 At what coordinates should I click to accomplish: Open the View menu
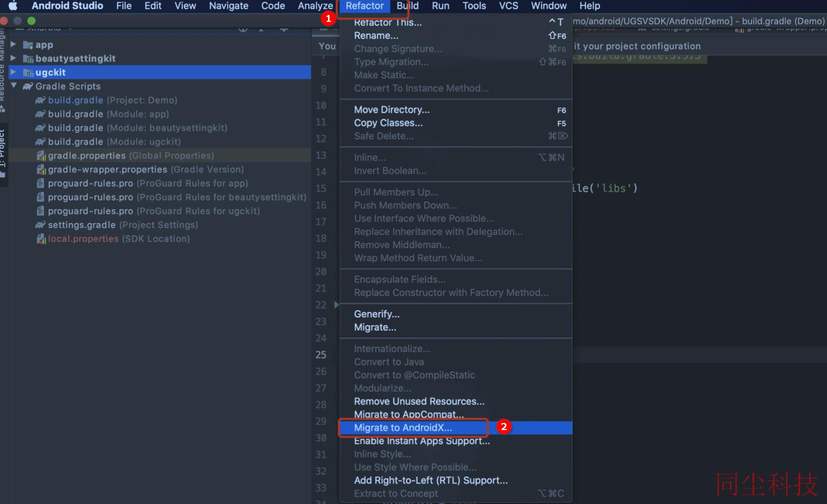point(185,6)
